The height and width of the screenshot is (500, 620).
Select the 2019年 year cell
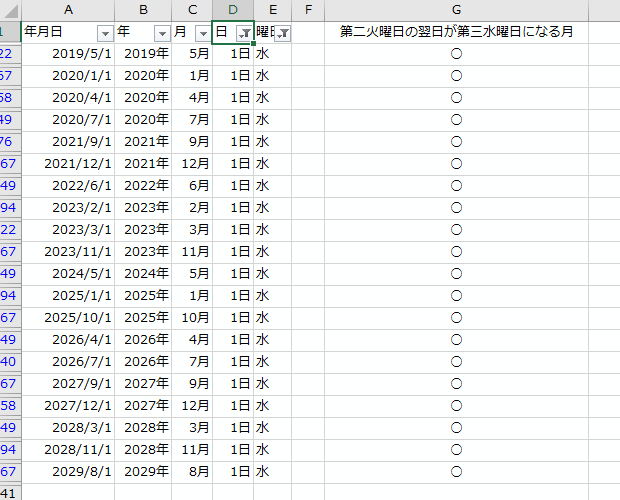click(143, 54)
